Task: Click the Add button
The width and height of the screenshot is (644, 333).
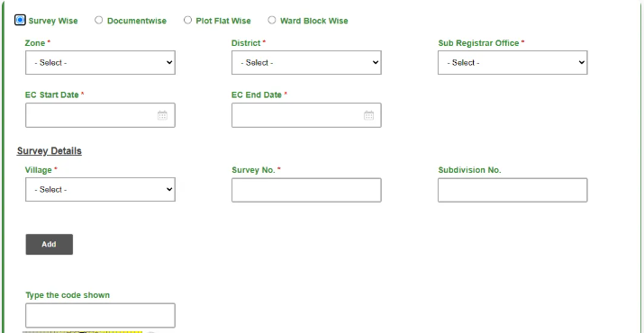Action: (50, 244)
